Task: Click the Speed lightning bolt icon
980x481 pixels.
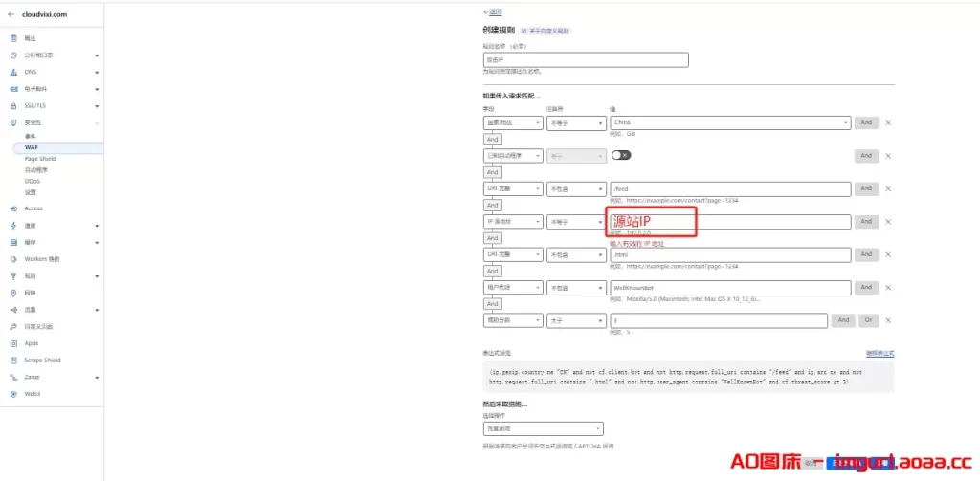Action: [x=13, y=226]
